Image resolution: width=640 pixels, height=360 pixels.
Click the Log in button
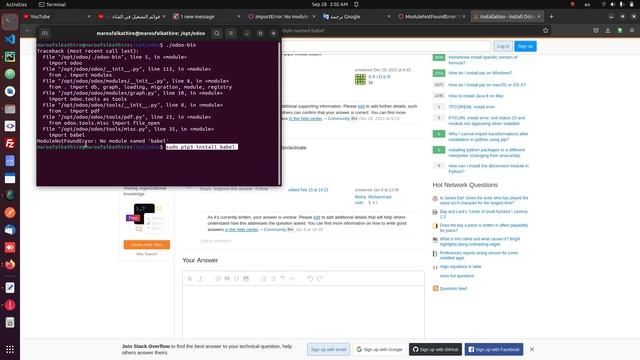coord(503,46)
